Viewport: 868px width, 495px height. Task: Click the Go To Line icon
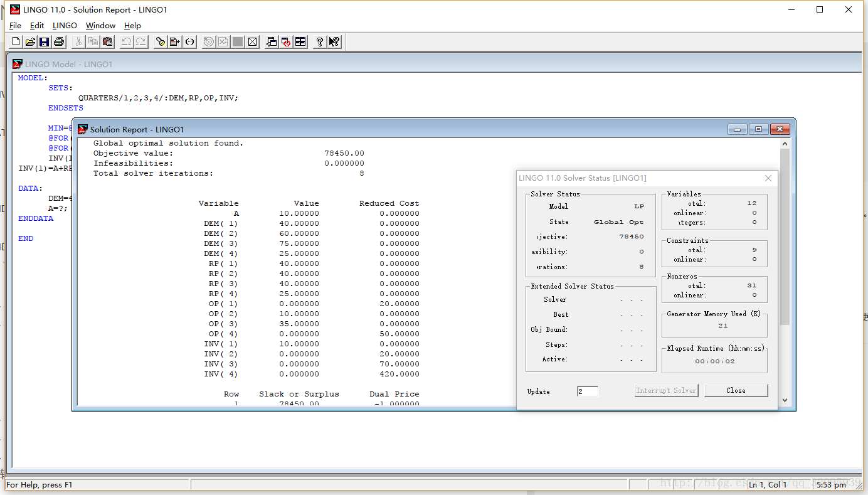pos(175,42)
